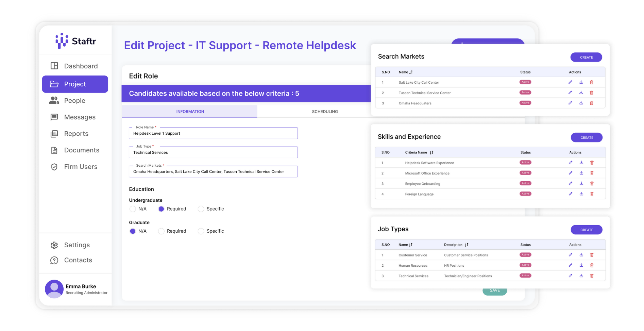
Task: Delete the Technical Services job type
Action: [x=592, y=276]
